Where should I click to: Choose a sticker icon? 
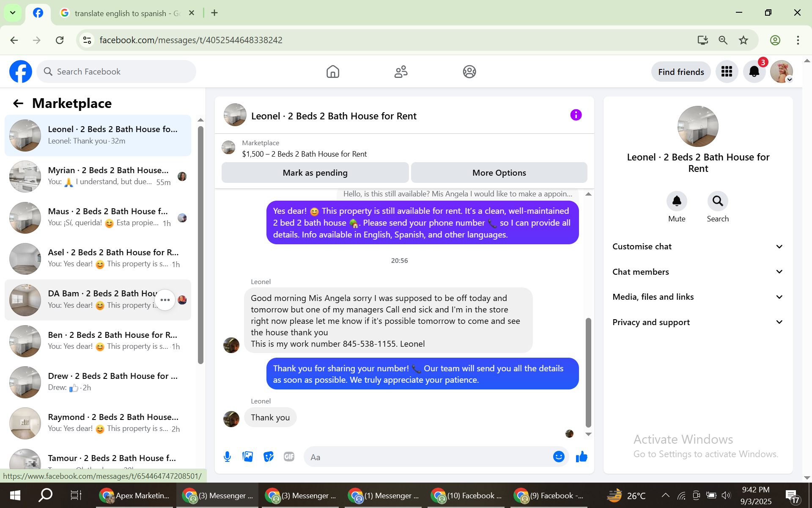pos(269,456)
